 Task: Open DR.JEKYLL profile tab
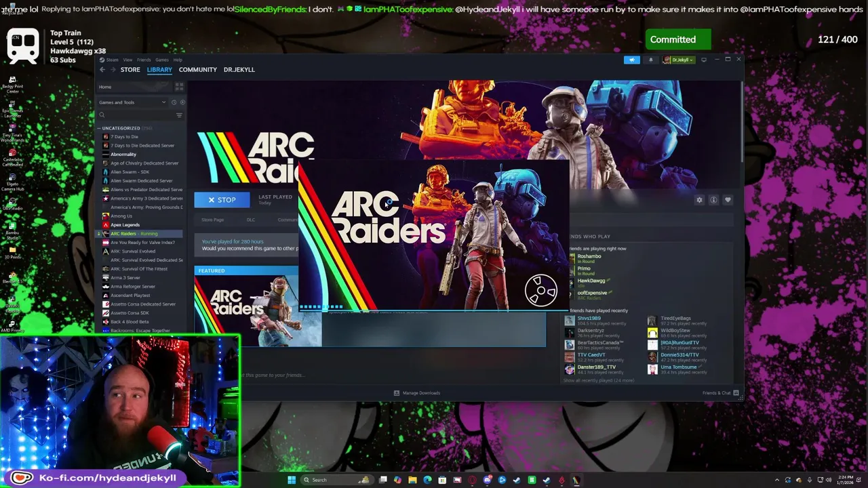[239, 70]
